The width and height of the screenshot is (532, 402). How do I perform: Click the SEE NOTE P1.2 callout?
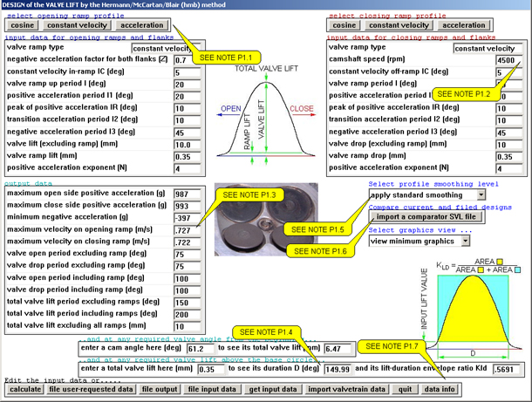coord(464,94)
